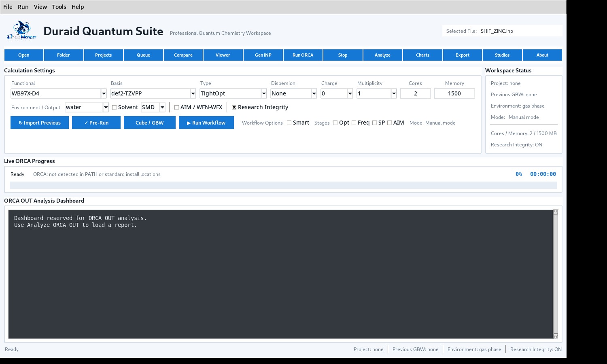The height and width of the screenshot is (364, 607).
Task: Enable the AIM / WFN-WFX checkbox
Action: [x=177, y=107]
